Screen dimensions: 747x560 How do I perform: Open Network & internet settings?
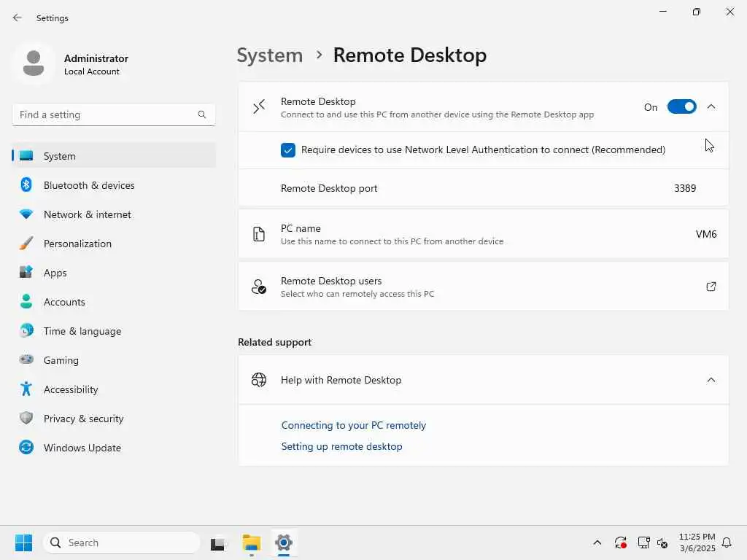[113, 214]
